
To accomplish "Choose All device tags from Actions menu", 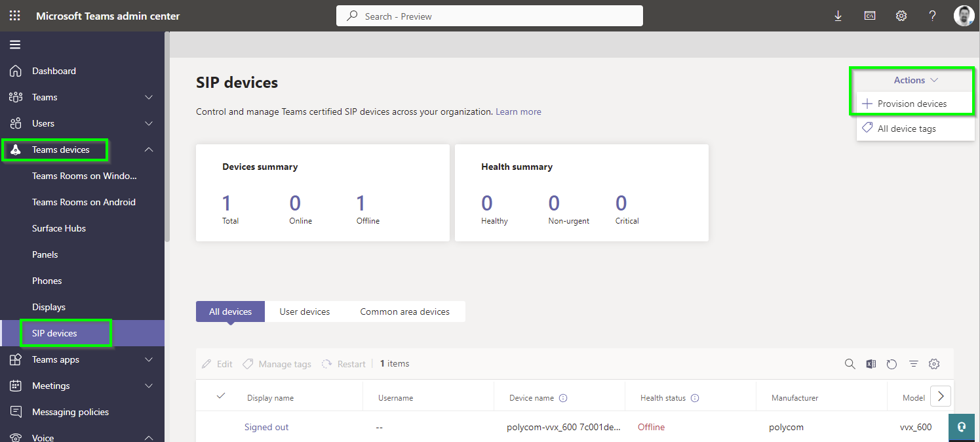I will coord(915,129).
